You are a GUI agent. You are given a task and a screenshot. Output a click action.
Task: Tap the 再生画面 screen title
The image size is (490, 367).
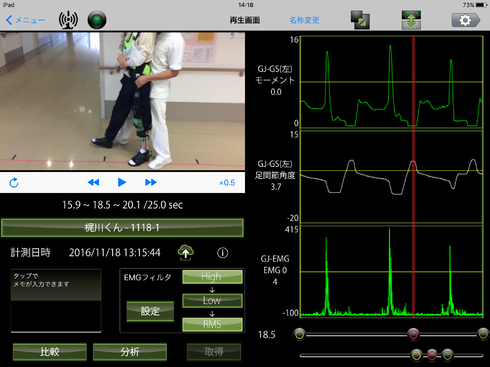coord(245,20)
